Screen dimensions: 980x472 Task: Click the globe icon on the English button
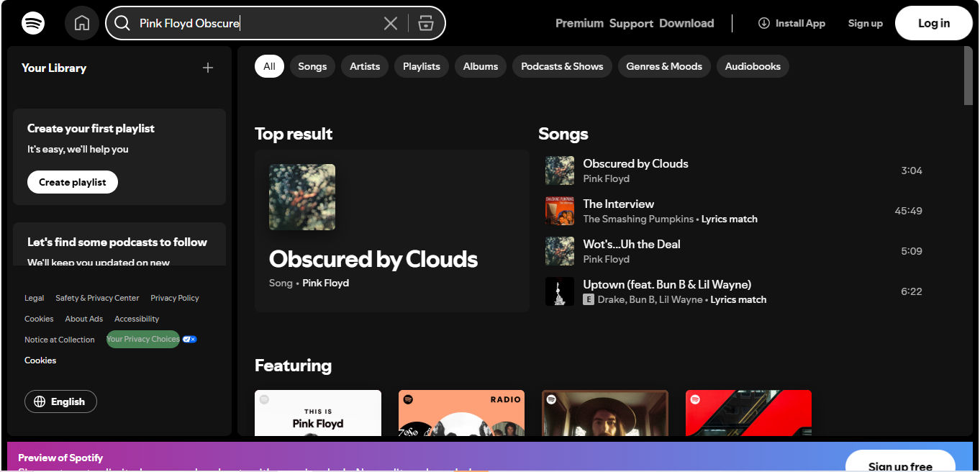40,401
